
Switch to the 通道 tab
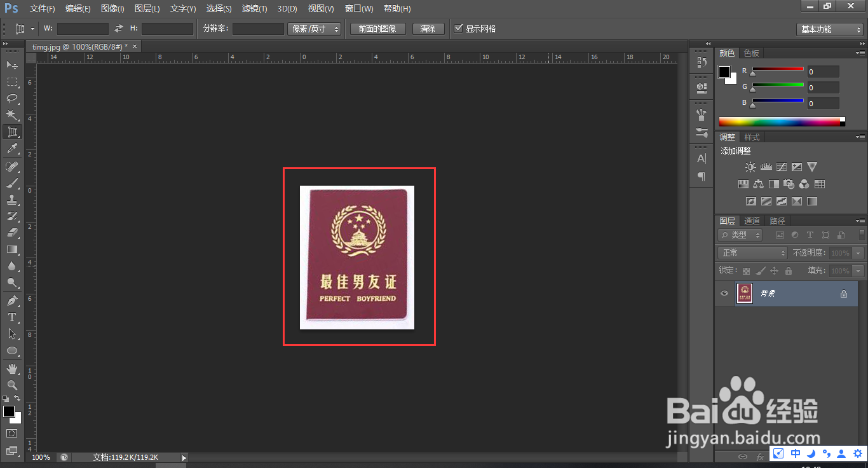[752, 221]
